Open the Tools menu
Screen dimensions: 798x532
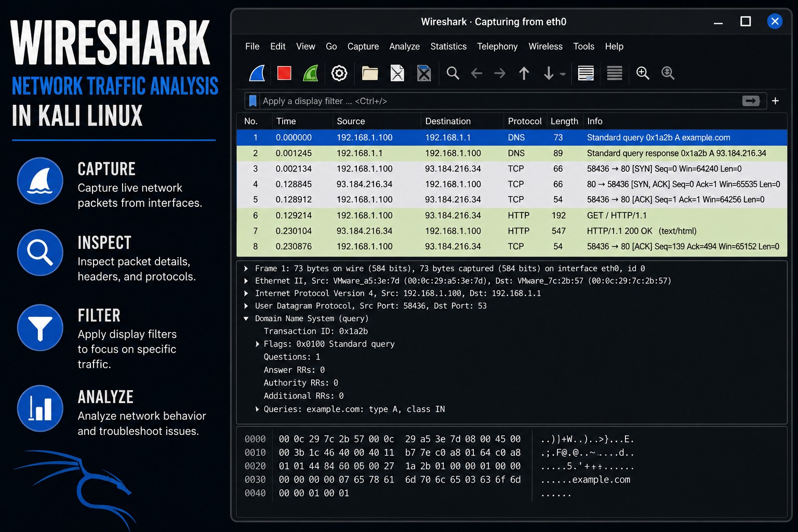click(583, 47)
